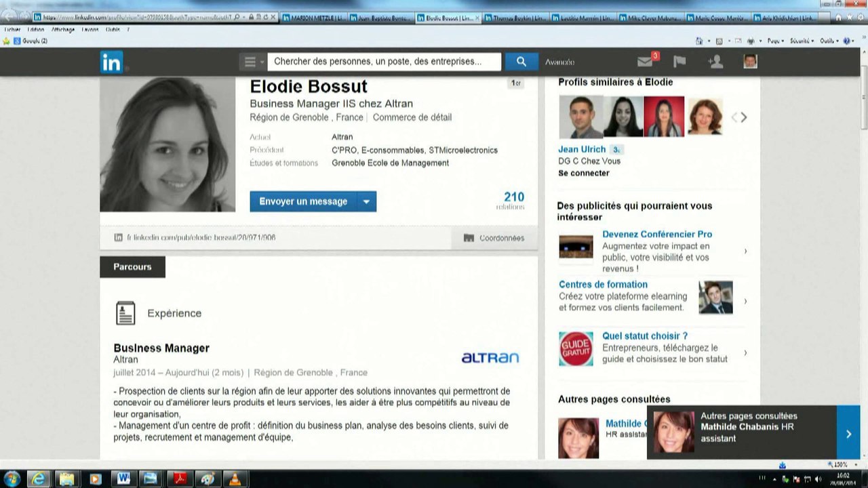Image resolution: width=868 pixels, height=488 pixels.
Task: Open Jean Ulrich's profile link
Action: click(x=582, y=149)
